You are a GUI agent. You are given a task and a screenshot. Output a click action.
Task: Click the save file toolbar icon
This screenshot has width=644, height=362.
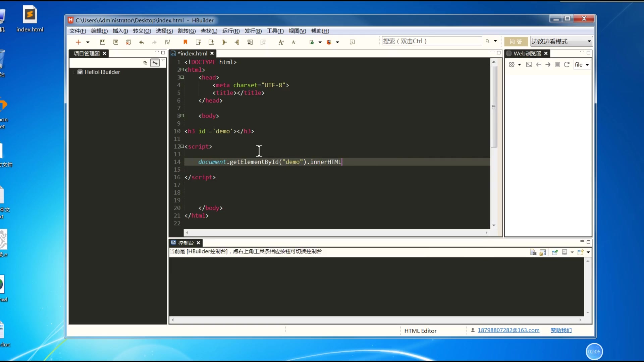(103, 42)
